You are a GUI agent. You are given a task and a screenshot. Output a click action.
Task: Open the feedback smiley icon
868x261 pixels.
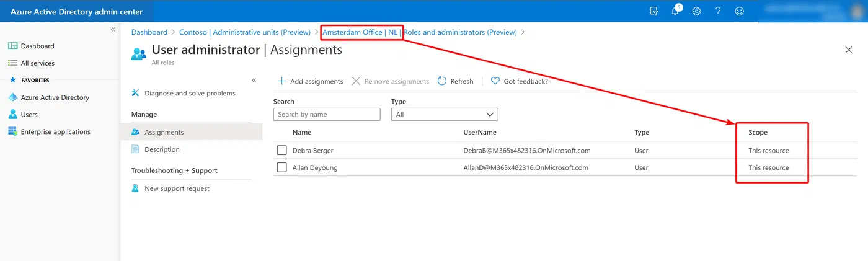(x=739, y=11)
